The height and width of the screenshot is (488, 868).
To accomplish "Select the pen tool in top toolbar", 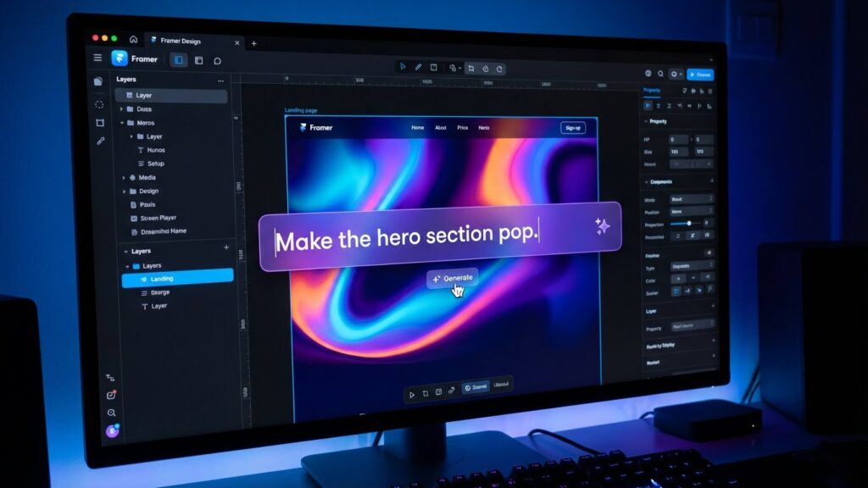I will click(418, 67).
